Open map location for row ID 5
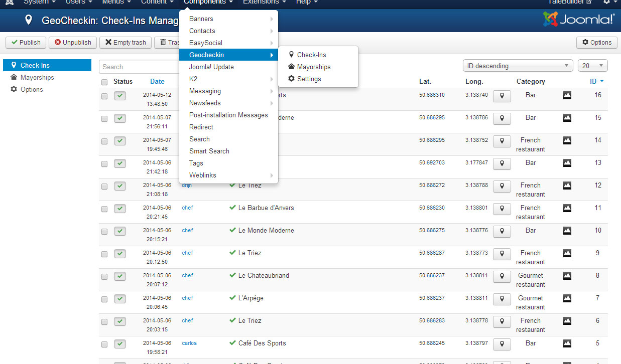This screenshot has width=621, height=364. 502,344
